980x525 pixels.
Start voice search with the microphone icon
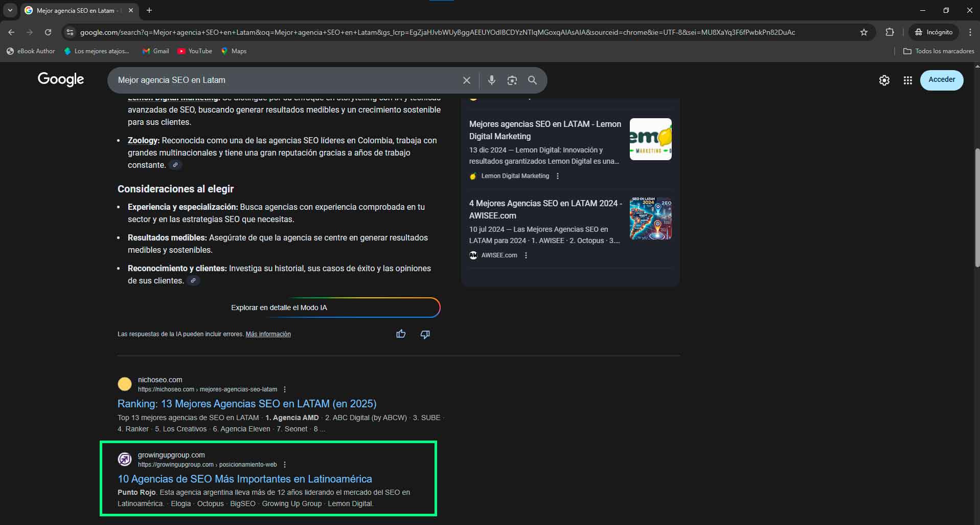[x=492, y=80]
